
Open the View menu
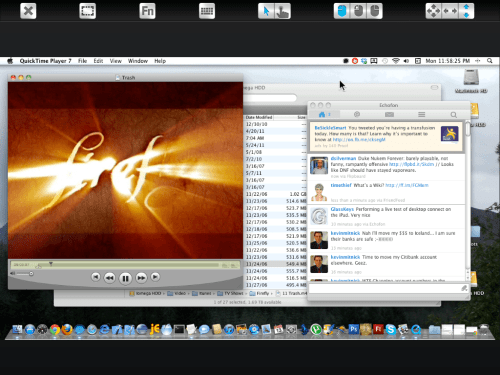[115, 61]
